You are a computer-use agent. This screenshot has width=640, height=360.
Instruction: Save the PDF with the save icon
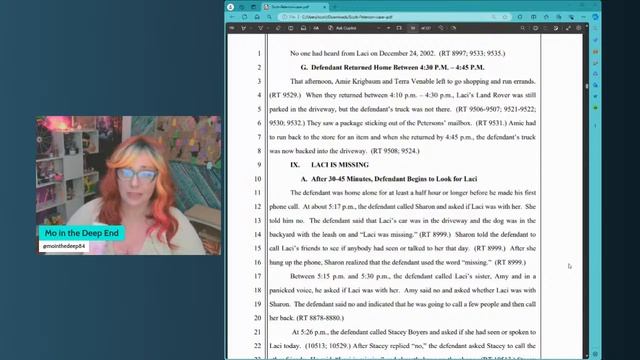click(x=545, y=28)
